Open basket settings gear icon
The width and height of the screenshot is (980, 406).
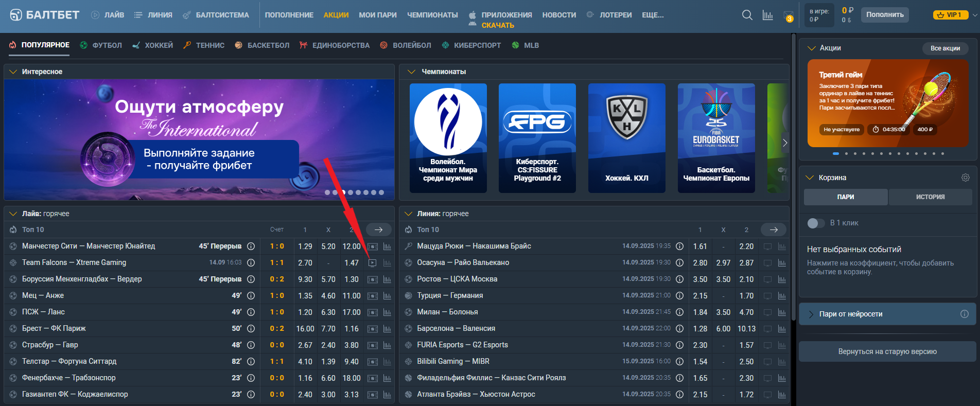point(966,178)
